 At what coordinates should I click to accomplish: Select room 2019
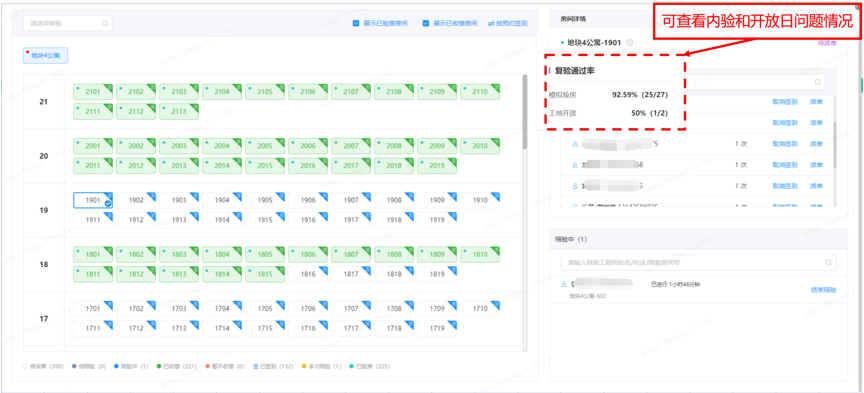pos(437,165)
